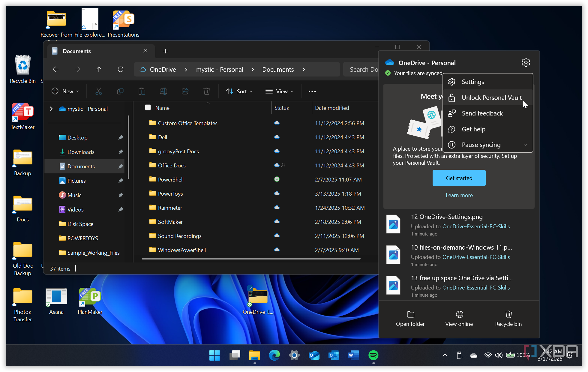Viewport: 588px width, 372px height.
Task: Open Windows Start button on taskbar
Action: tap(214, 355)
